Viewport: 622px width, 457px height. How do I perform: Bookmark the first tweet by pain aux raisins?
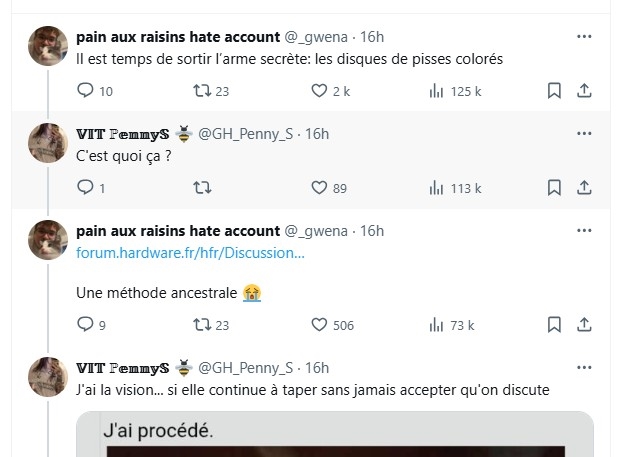[x=554, y=91]
